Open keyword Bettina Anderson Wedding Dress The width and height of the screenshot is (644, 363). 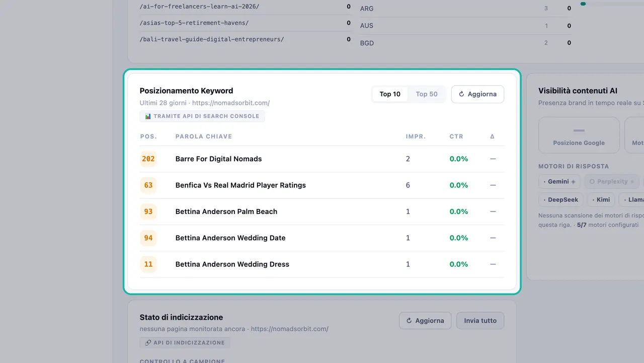[x=232, y=264]
